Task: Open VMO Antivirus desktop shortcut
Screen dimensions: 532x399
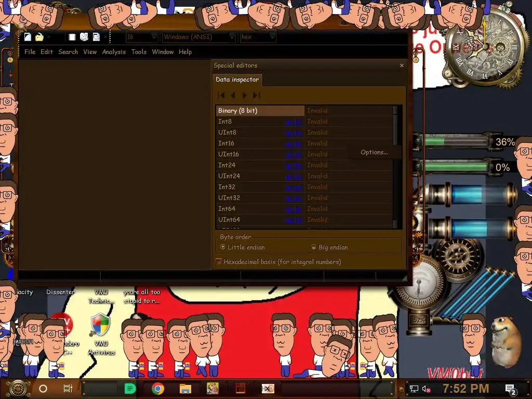Action: point(101,334)
